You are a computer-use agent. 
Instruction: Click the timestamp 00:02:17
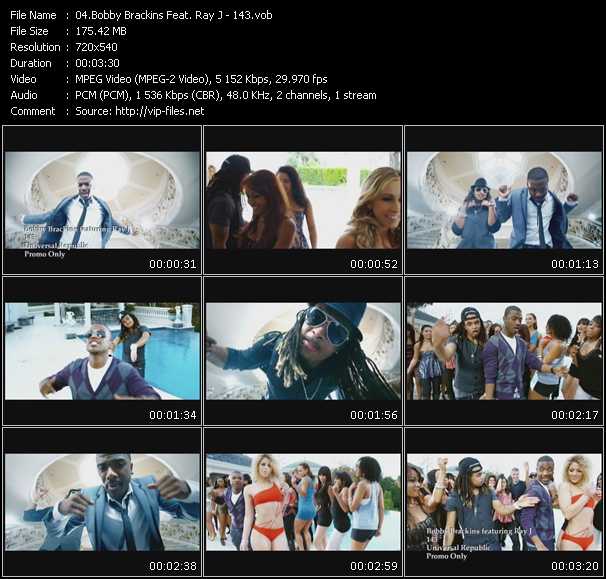575,415
